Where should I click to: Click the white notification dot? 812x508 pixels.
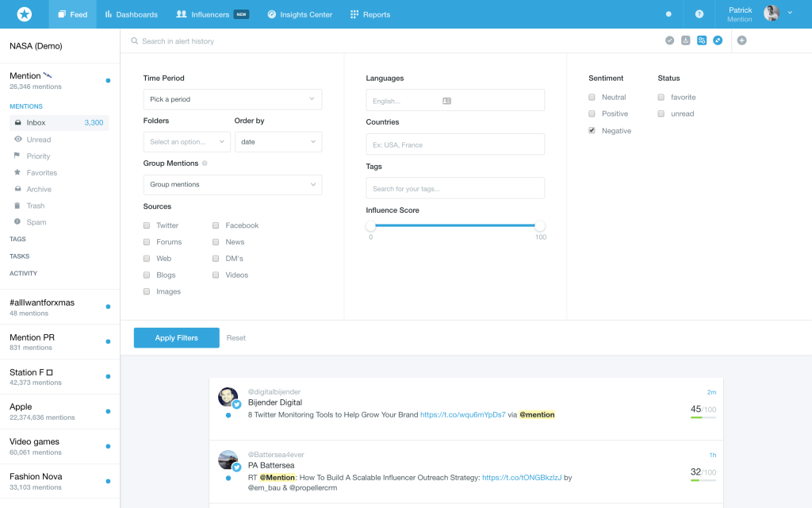[x=668, y=14]
